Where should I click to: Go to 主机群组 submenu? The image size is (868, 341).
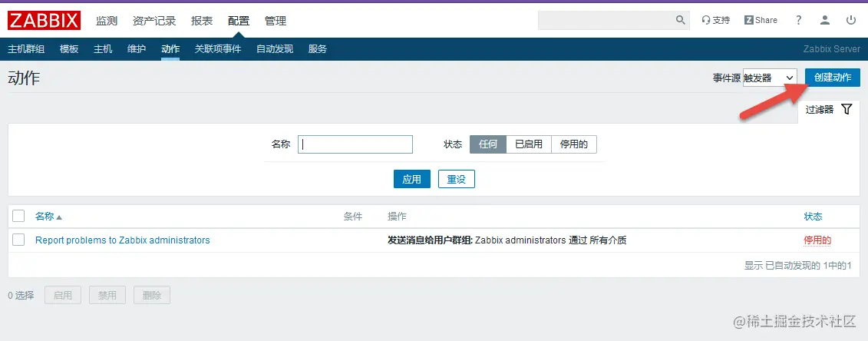point(26,48)
